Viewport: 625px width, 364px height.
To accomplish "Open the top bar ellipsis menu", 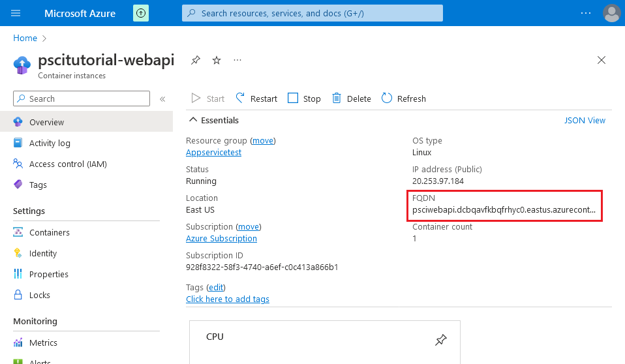I will point(586,13).
